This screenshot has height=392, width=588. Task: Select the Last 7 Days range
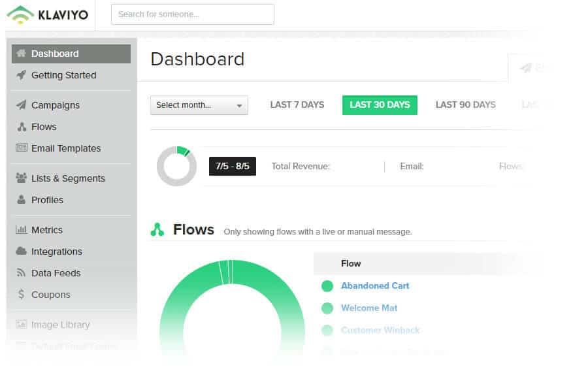pos(297,105)
